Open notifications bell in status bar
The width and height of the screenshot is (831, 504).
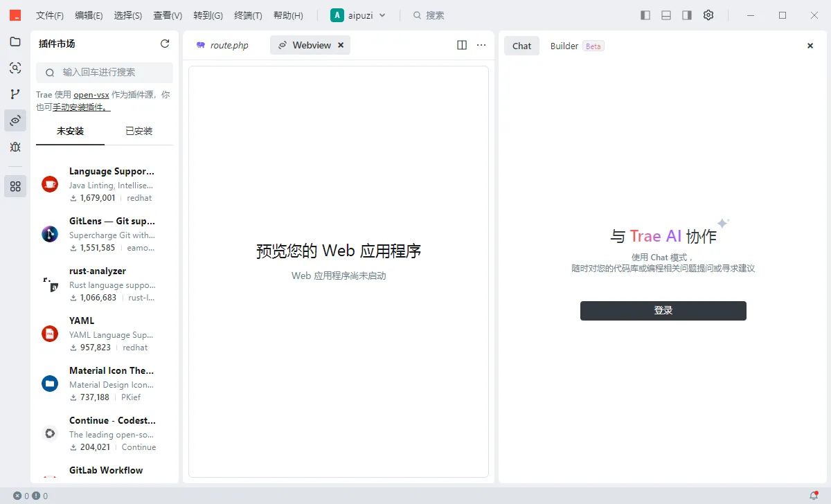pos(814,496)
